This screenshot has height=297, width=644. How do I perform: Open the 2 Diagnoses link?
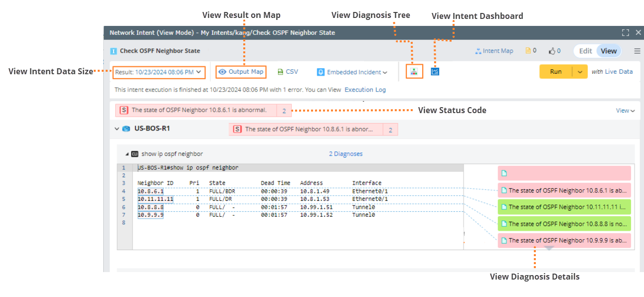click(346, 154)
